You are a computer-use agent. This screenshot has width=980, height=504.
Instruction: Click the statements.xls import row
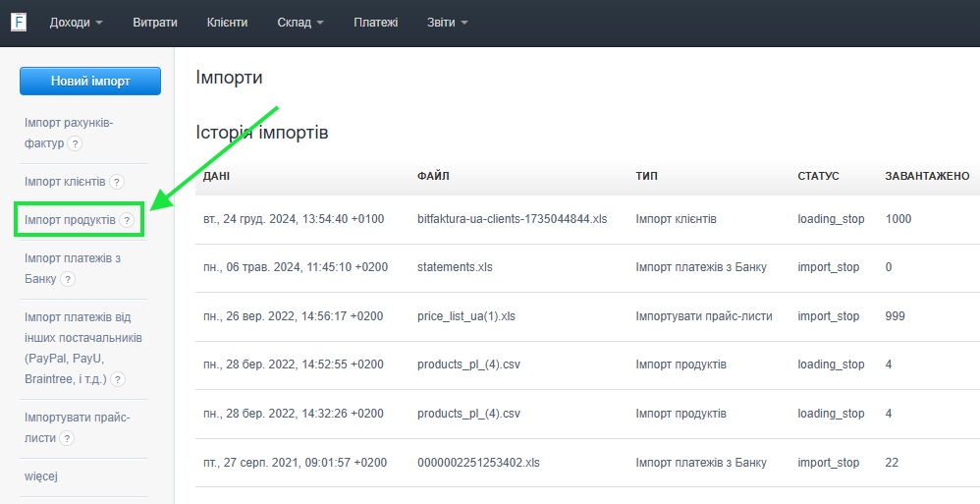(455, 267)
